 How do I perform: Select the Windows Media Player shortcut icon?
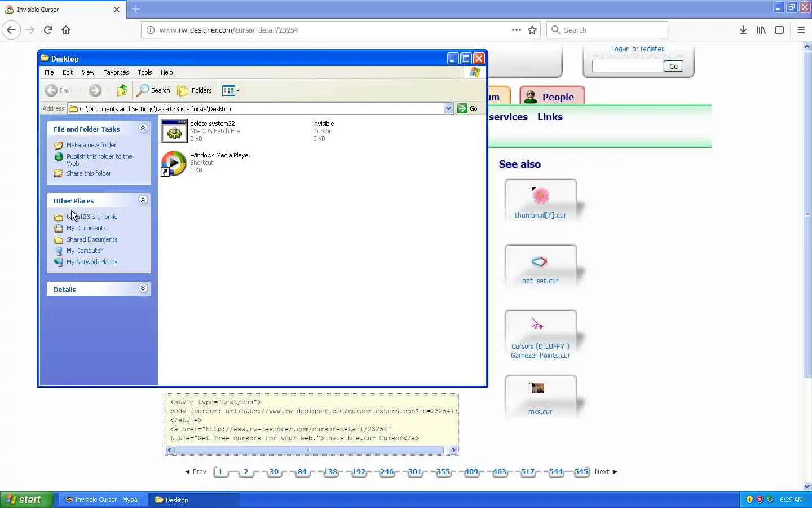pos(174,164)
